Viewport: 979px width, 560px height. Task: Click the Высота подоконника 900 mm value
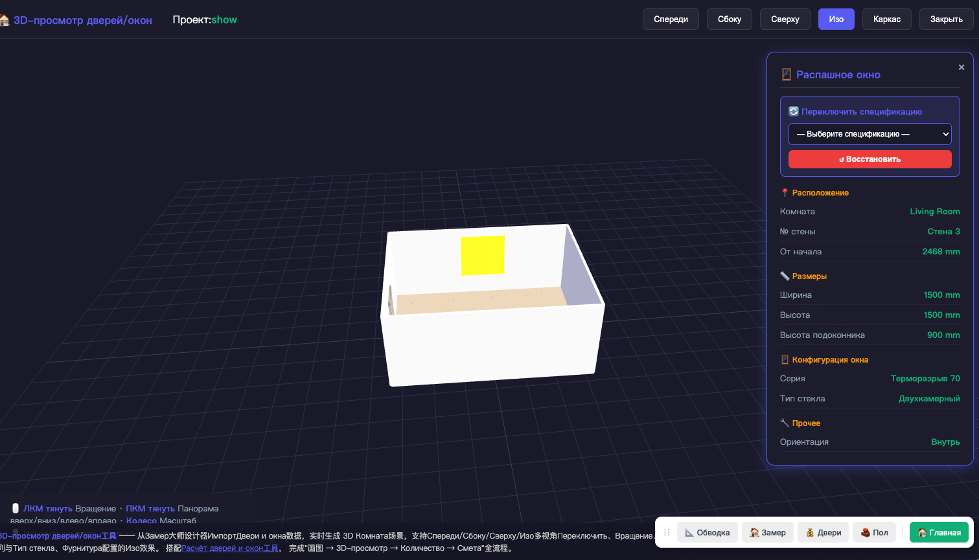point(943,335)
